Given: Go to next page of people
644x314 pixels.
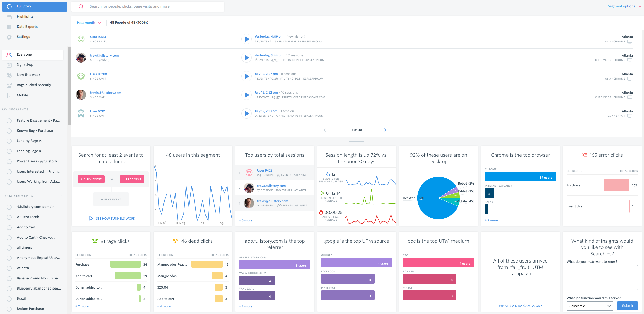Looking at the screenshot, I should (385, 130).
